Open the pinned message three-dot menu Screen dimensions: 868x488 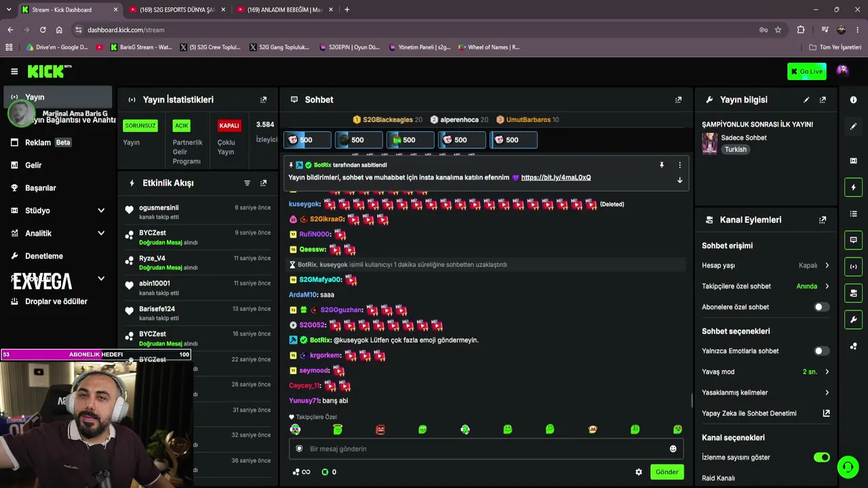[679, 165]
